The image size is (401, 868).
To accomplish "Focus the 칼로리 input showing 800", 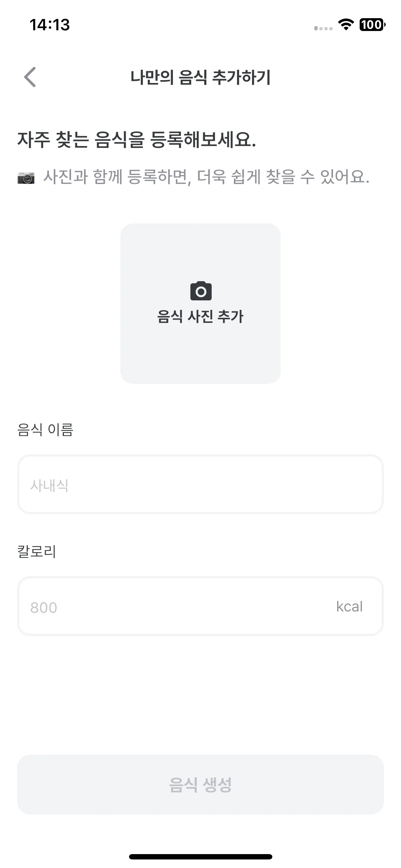I will 200,606.
